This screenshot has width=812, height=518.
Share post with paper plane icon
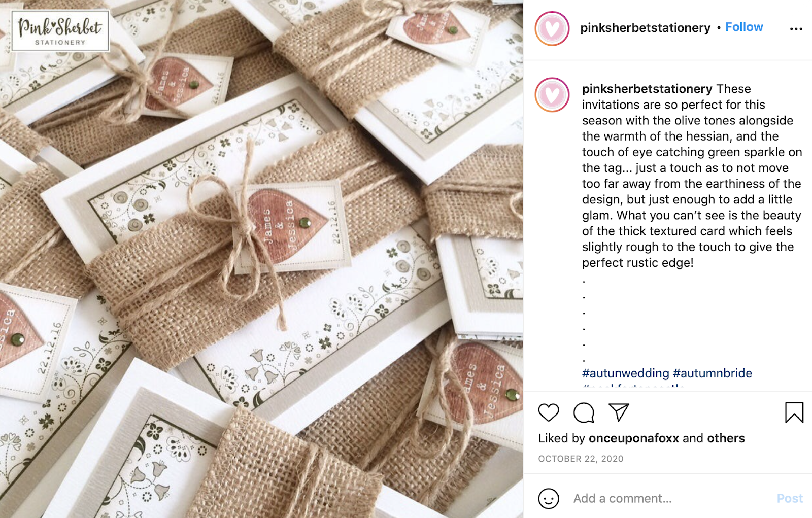[x=619, y=412]
